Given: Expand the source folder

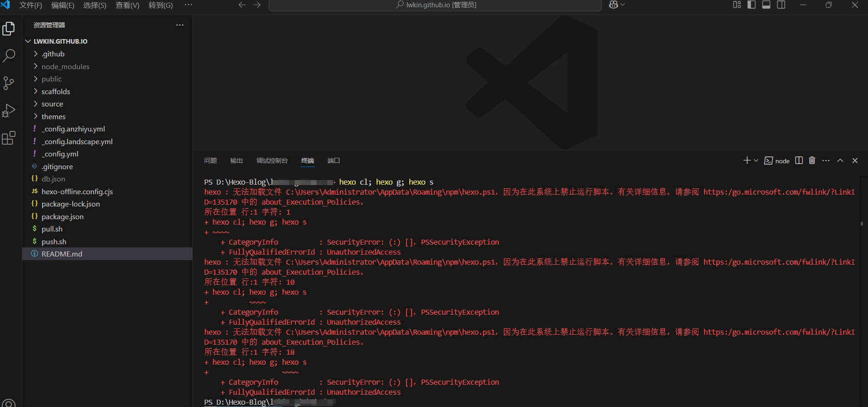Looking at the screenshot, I should (x=52, y=104).
